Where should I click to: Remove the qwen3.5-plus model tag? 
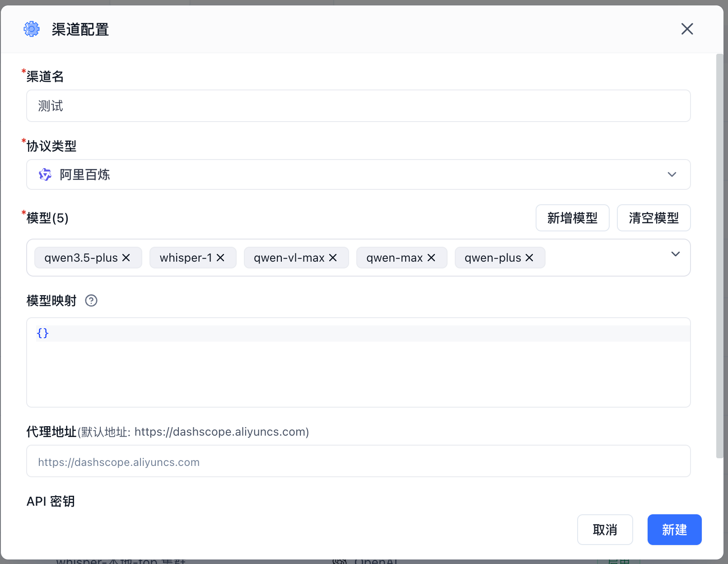tap(126, 258)
